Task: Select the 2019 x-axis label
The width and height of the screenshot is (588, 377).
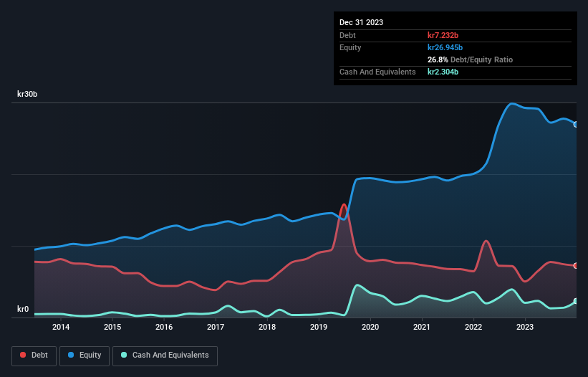Action: pos(319,327)
